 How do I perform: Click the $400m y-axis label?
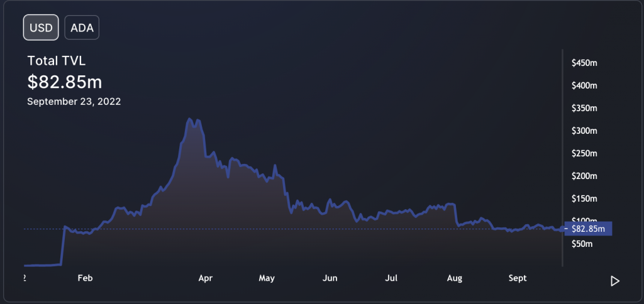click(x=584, y=86)
